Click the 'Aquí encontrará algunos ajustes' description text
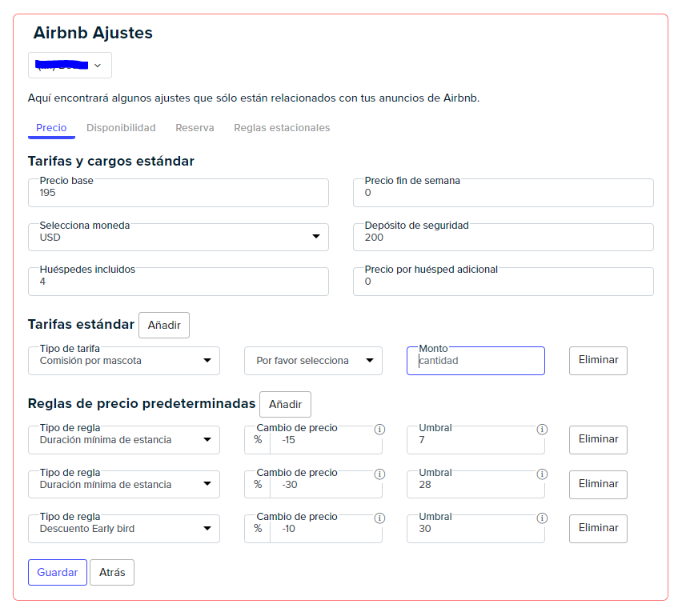Image resolution: width=686 pixels, height=616 pixels. [254, 98]
